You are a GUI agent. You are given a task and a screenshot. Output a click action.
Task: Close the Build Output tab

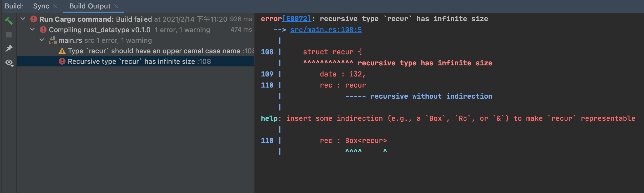(116, 6)
